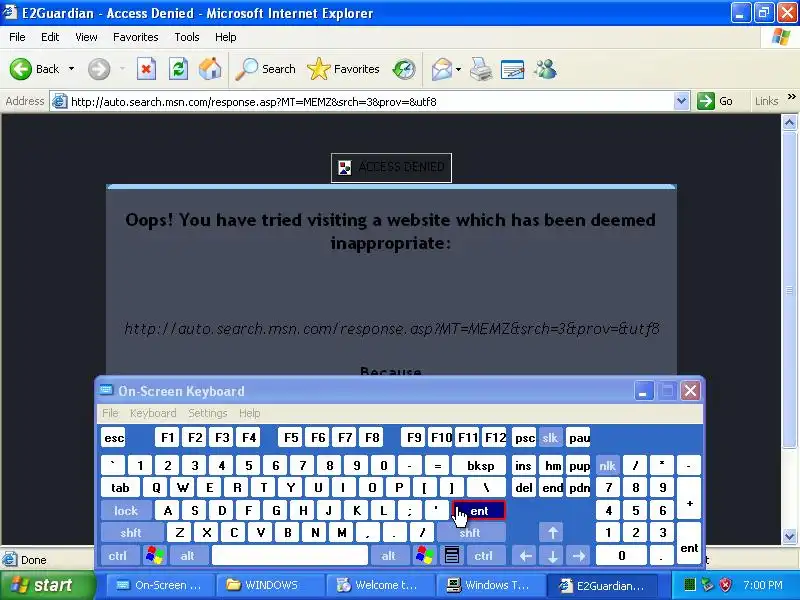Click the page scrollbar down arrow
The height and width of the screenshot is (600, 800).
pos(789,536)
